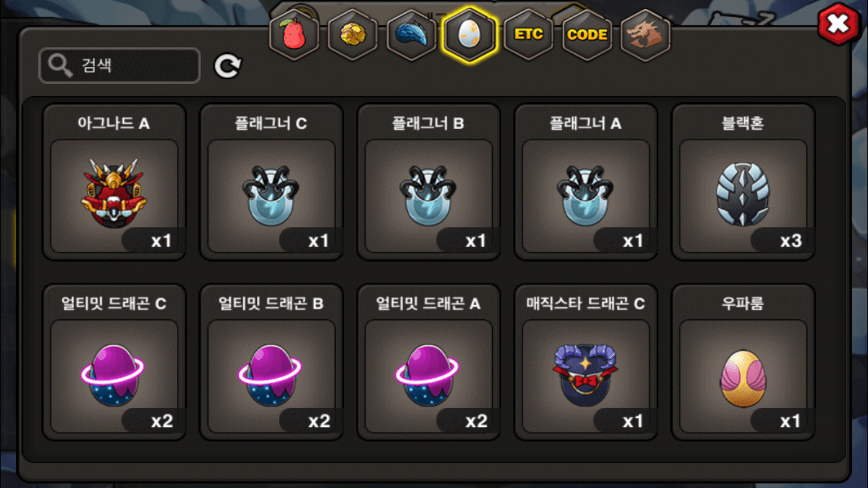Select the 아그나드 A egg
The width and height of the screenshot is (868, 488).
coord(115,182)
